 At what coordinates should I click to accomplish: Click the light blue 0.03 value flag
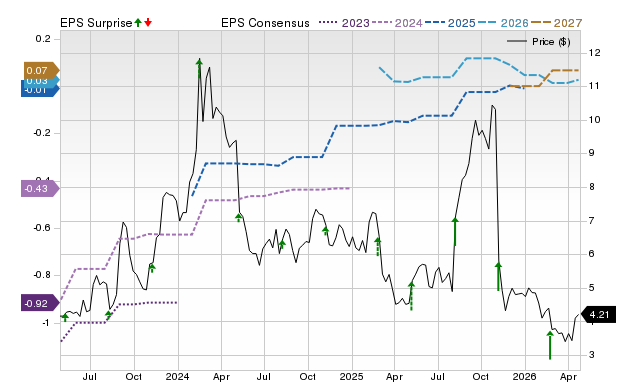pos(41,81)
